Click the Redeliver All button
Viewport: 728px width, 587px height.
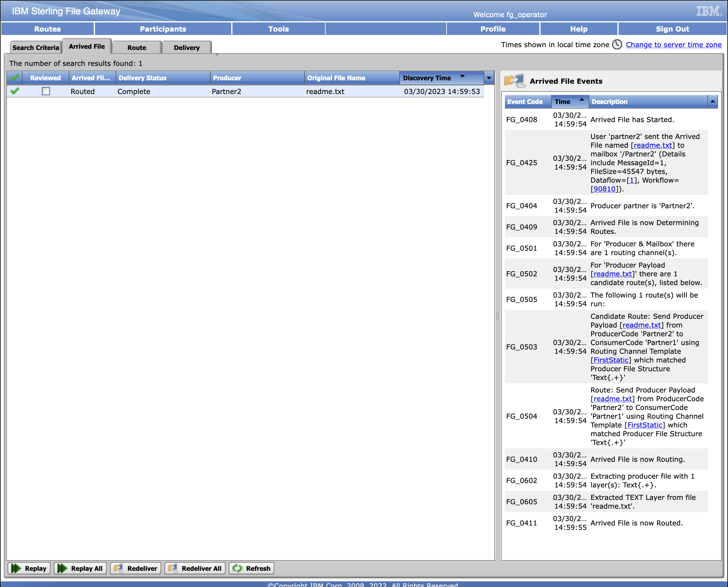coord(195,568)
